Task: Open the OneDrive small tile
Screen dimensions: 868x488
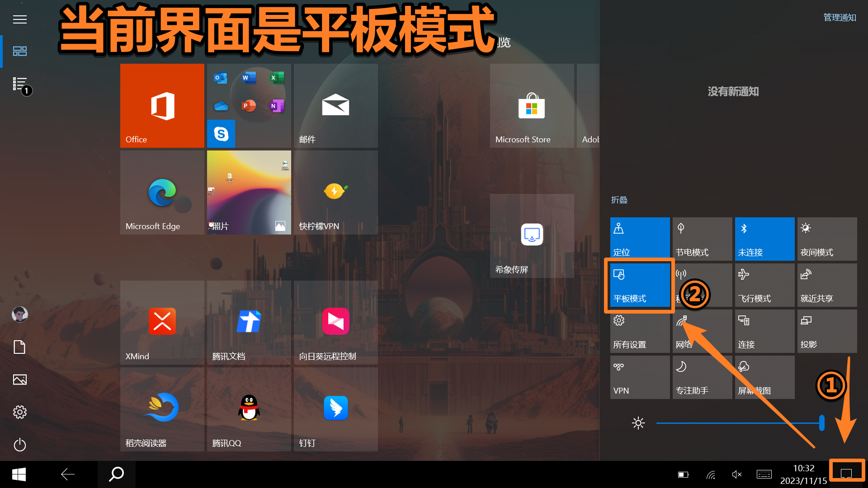Action: [221, 106]
